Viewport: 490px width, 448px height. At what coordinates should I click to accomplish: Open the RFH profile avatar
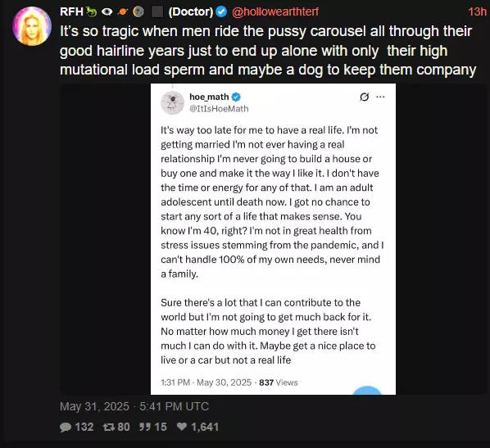[x=32, y=26]
